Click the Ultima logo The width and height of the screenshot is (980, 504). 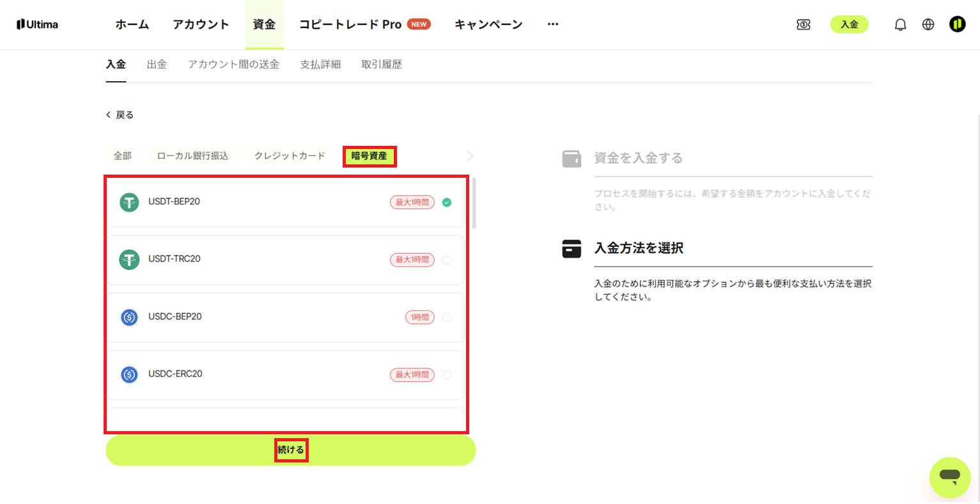click(37, 24)
